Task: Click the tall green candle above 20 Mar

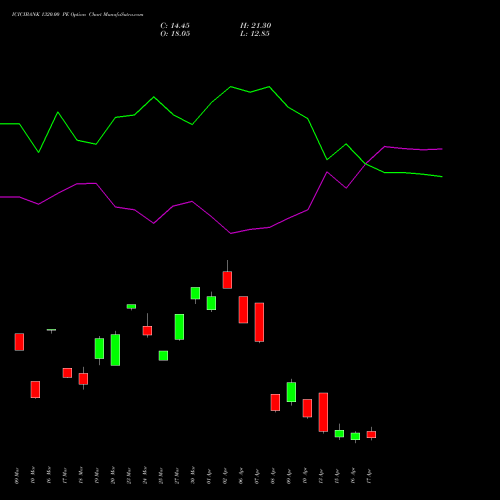Action: tap(115, 350)
